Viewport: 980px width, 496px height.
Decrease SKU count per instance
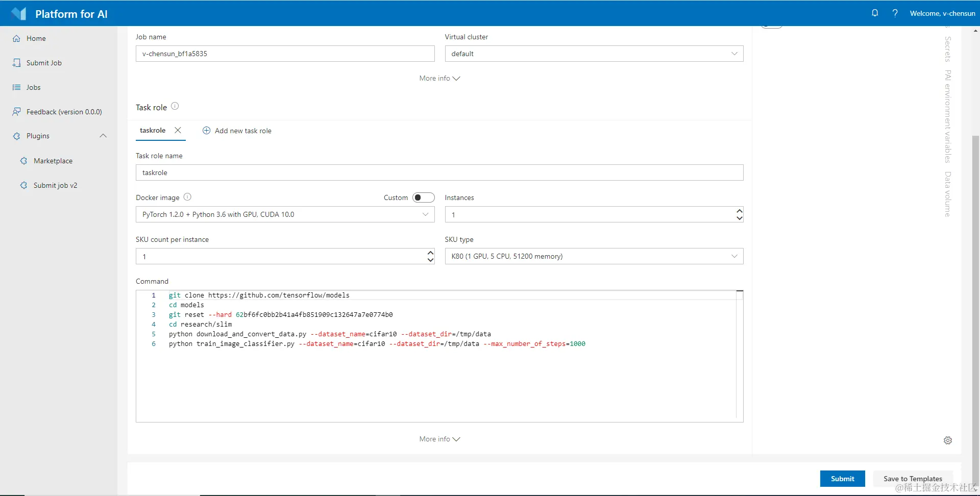tap(430, 260)
